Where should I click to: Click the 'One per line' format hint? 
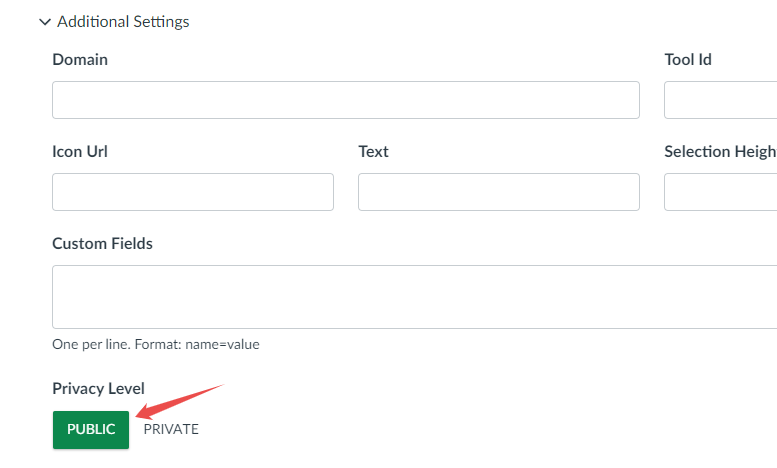click(x=155, y=344)
